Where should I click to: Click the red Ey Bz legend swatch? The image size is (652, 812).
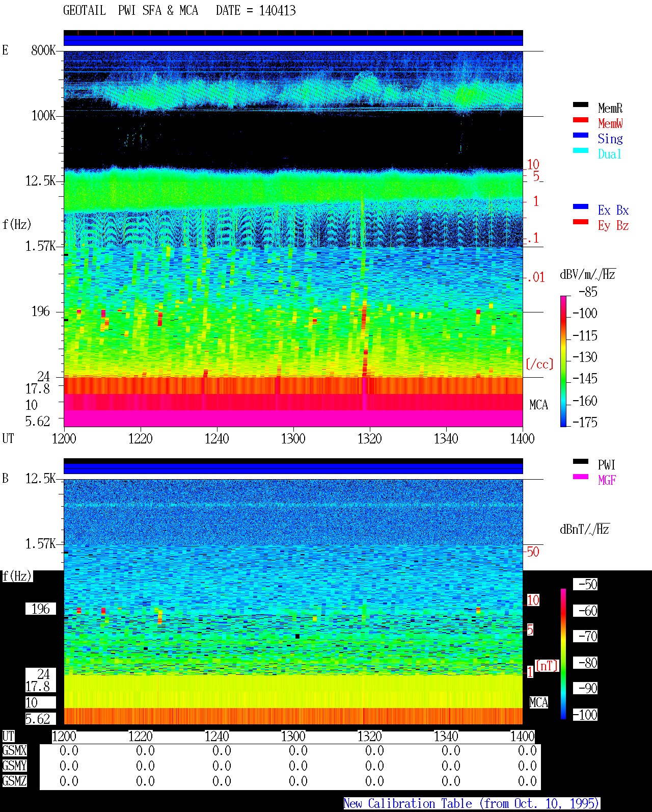tap(581, 222)
